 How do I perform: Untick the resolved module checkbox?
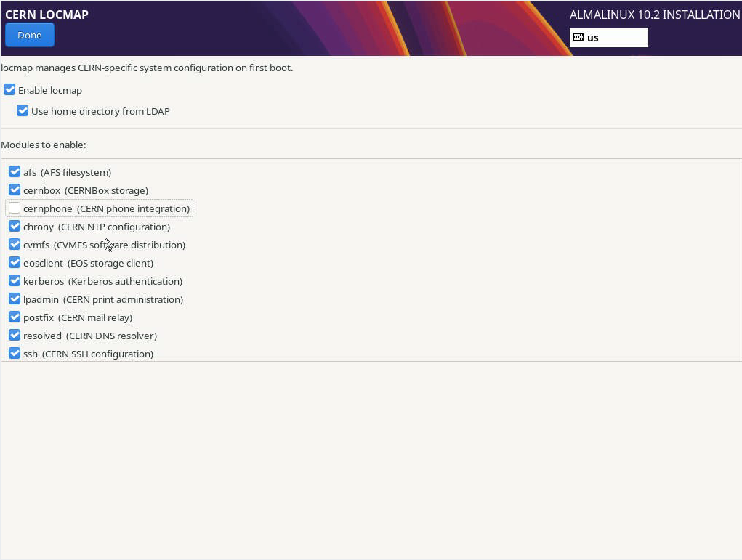tap(15, 335)
